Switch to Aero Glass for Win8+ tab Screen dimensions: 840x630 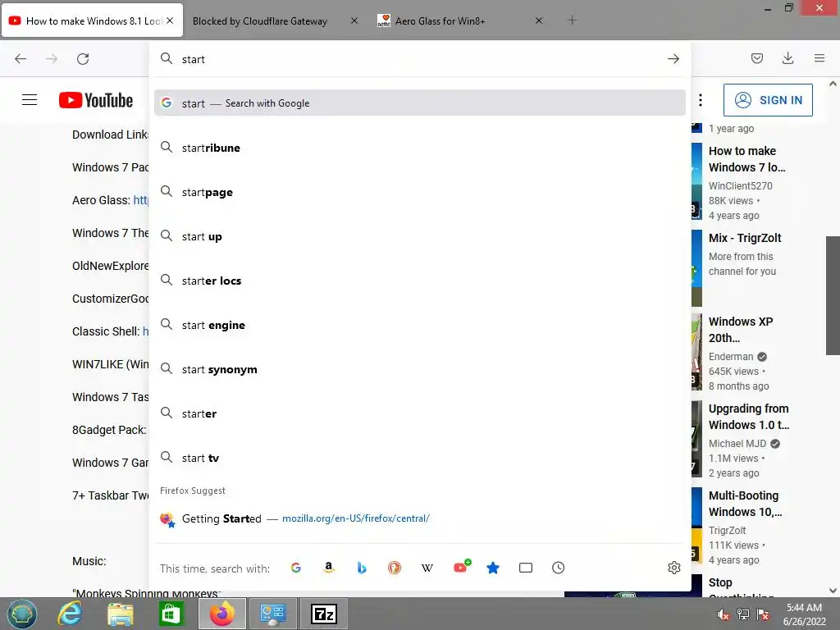pyautogui.click(x=441, y=21)
